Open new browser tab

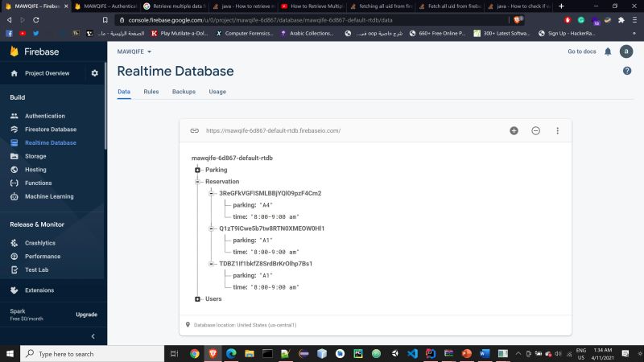click(x=561, y=6)
